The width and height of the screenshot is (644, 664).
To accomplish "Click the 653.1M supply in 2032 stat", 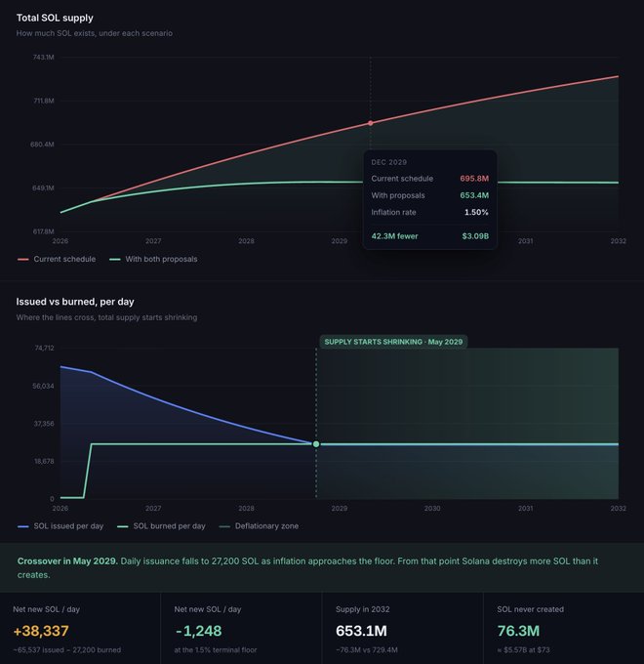I will (x=361, y=631).
